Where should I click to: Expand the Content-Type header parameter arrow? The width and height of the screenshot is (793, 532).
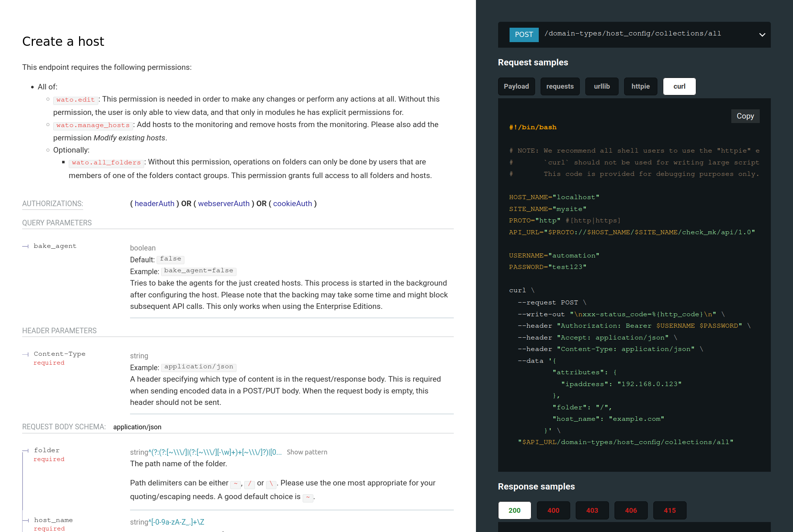tap(25, 354)
